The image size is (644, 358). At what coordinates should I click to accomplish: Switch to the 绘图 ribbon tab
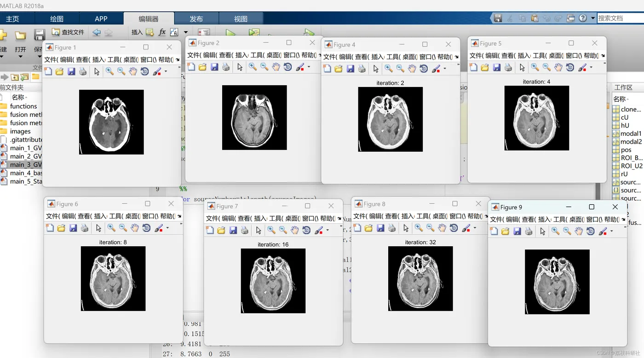(x=57, y=19)
